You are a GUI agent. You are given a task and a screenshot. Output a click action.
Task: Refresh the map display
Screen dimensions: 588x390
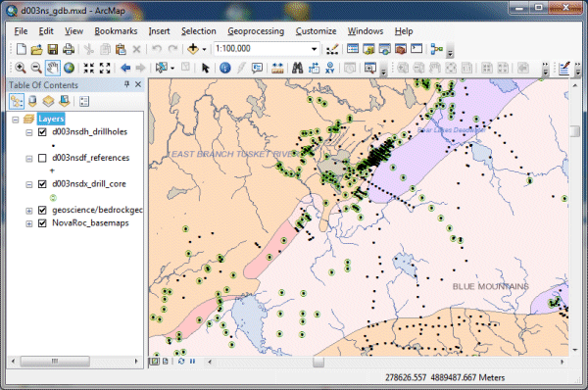[181, 362]
